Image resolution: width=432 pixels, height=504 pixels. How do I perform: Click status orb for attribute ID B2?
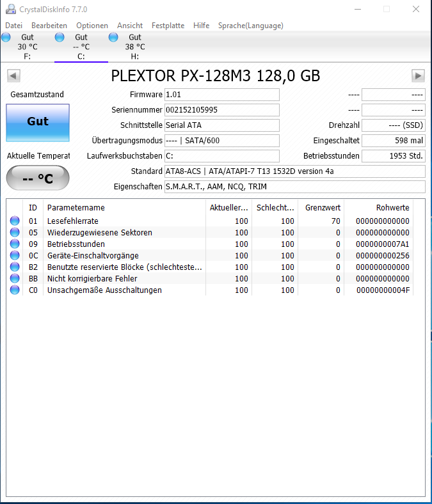click(15, 267)
